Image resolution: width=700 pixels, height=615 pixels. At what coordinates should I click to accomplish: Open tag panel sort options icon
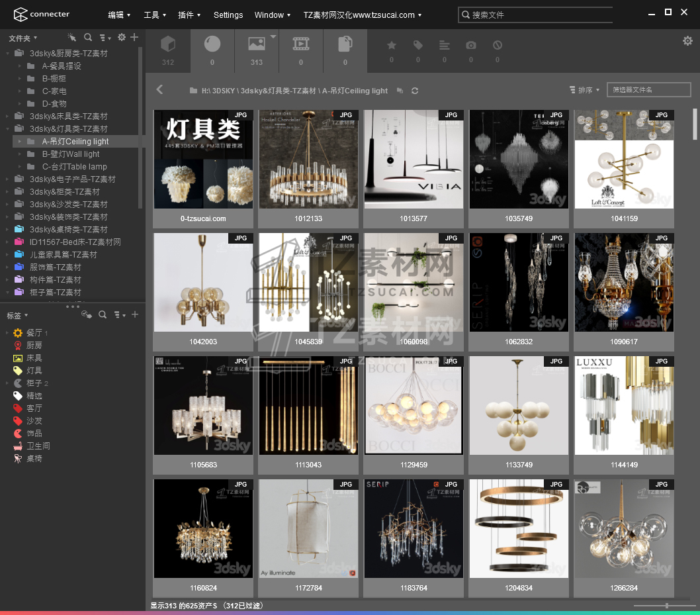pos(120,315)
